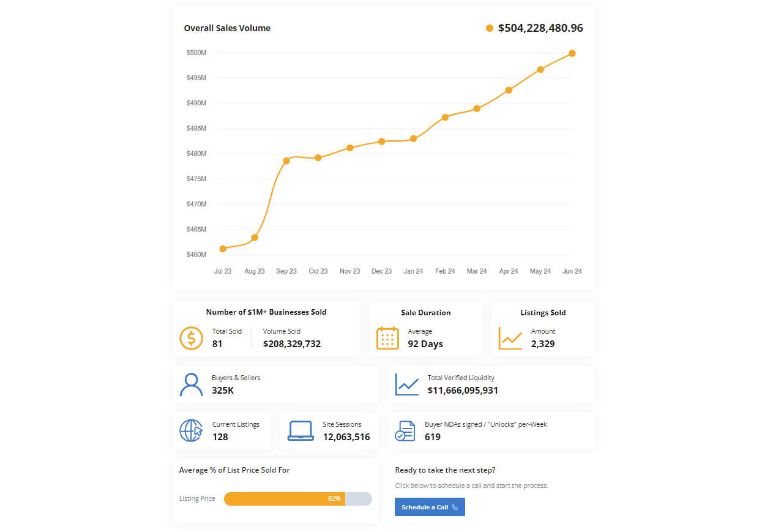Click the Buyer NDAs signed document icon
770x532 pixels.
pyautogui.click(x=405, y=430)
